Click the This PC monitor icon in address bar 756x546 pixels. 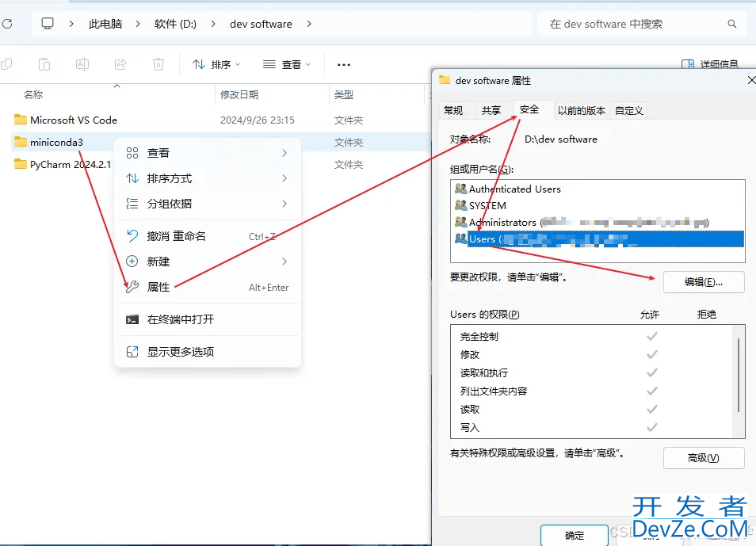pos(48,24)
